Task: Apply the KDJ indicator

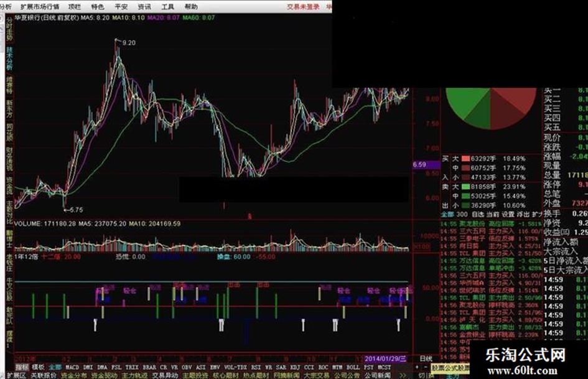Action: click(x=295, y=367)
